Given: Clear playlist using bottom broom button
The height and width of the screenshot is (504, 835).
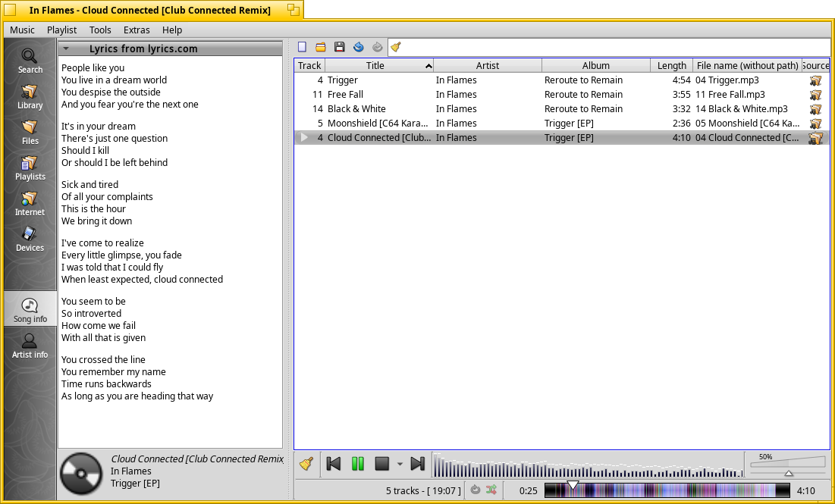Looking at the screenshot, I should click(306, 464).
